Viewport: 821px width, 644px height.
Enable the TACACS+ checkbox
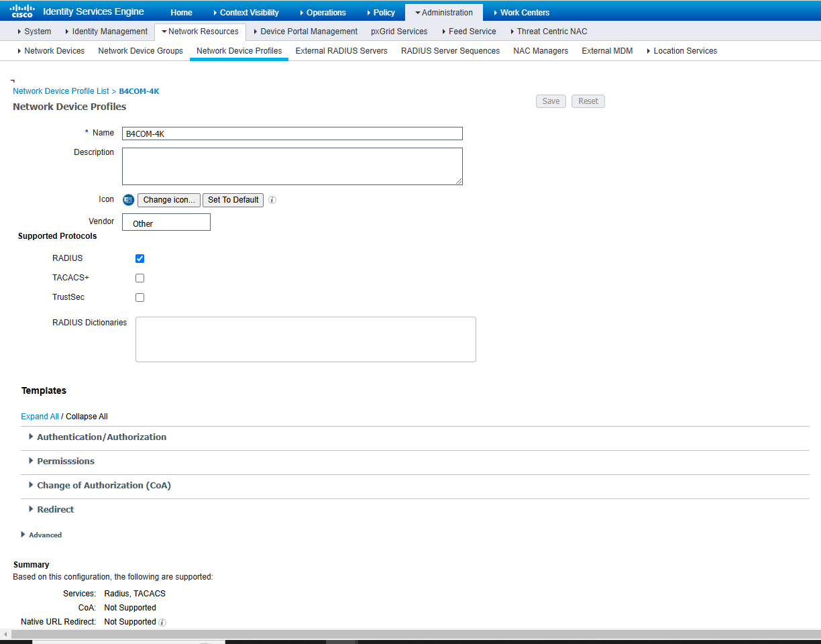(x=140, y=278)
